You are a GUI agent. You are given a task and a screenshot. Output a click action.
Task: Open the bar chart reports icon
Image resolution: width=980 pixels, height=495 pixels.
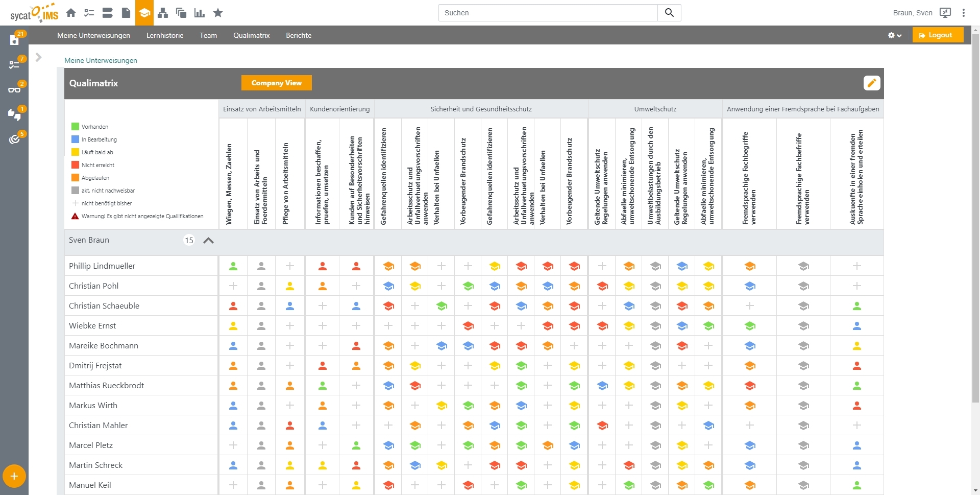(x=200, y=13)
